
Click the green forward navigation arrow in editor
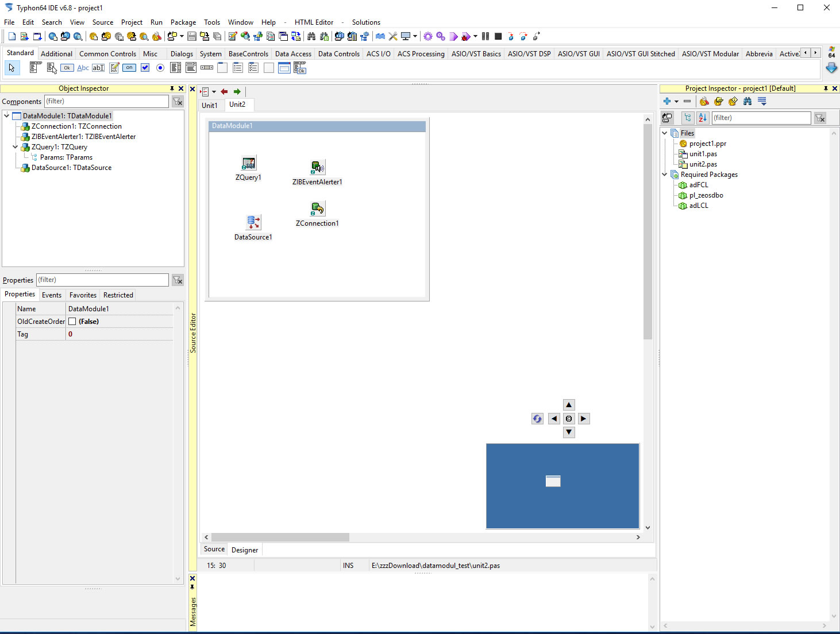237,91
